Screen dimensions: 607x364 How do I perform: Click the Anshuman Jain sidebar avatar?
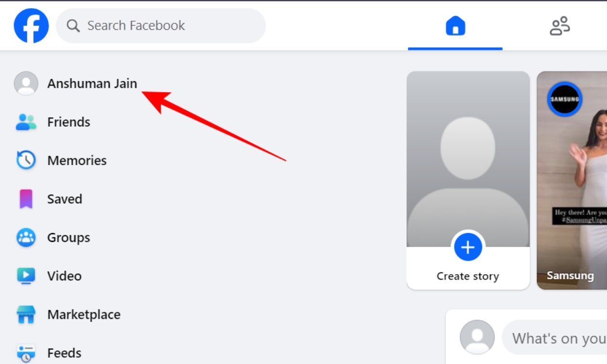point(26,83)
